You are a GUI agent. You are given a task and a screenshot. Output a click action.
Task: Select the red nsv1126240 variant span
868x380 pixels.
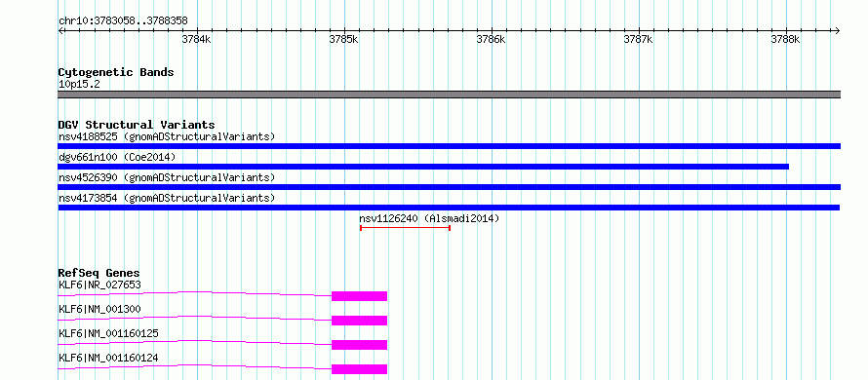click(405, 228)
